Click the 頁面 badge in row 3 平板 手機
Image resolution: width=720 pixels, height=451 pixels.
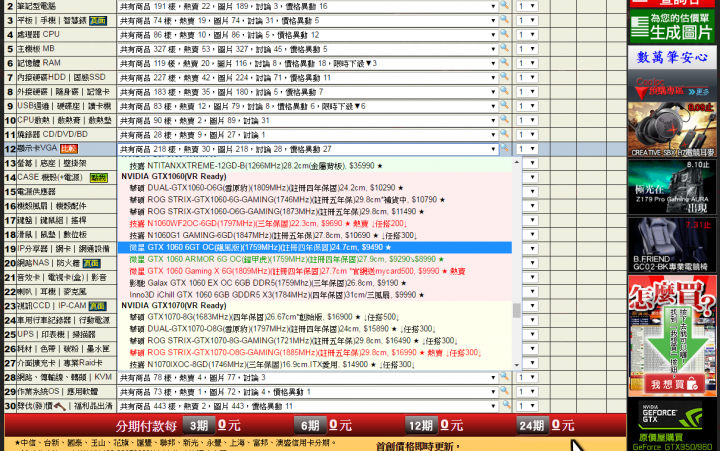(98, 21)
